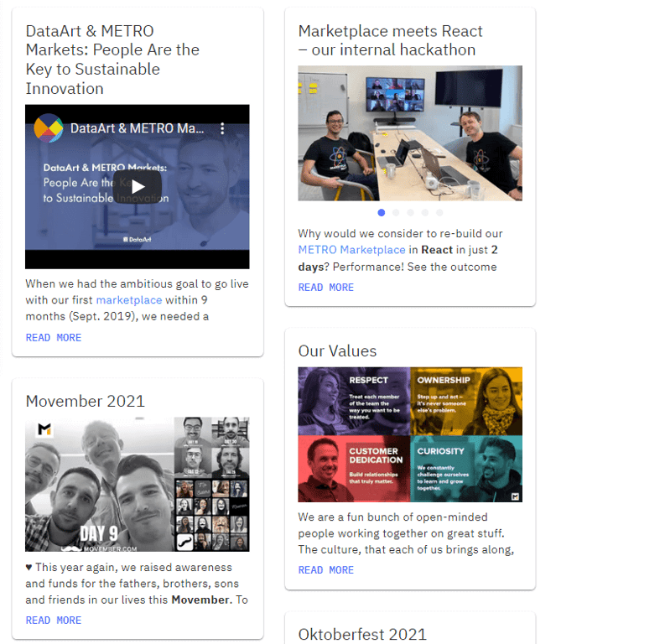Open the Movember 2021 collage image
This screenshot has height=644, width=665.
pyautogui.click(x=138, y=484)
